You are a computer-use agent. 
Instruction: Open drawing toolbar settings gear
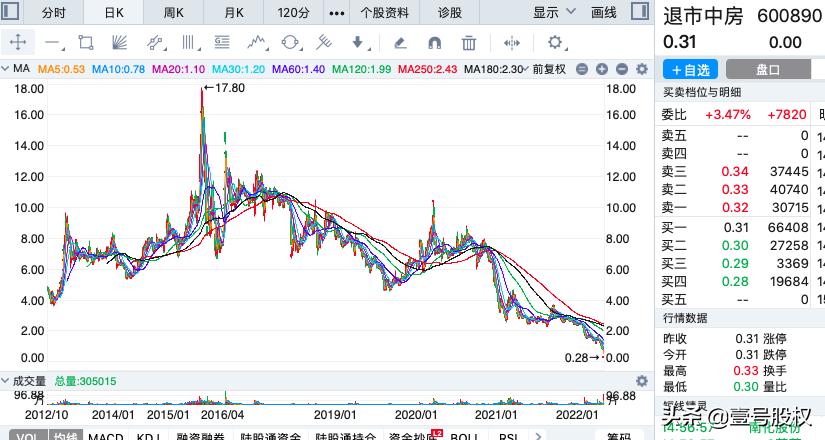click(556, 43)
